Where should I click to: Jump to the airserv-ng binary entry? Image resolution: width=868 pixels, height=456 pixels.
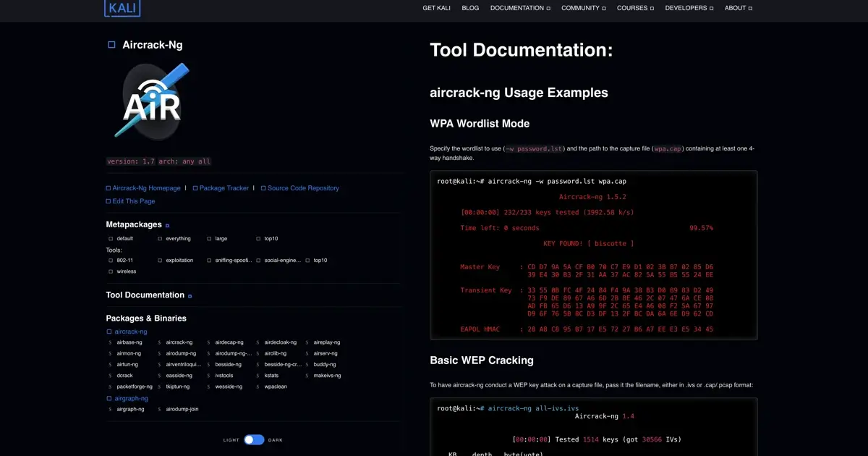tap(325, 353)
